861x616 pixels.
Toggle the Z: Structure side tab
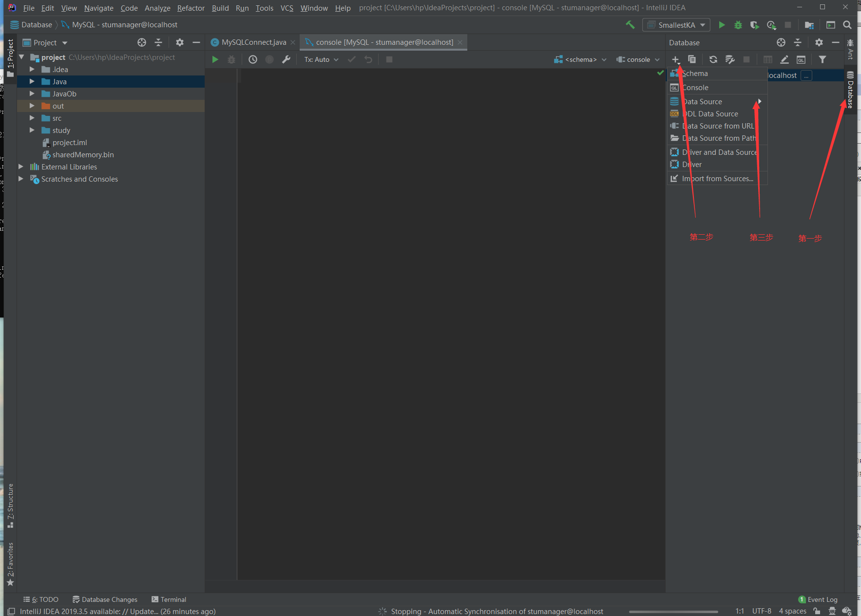10,506
